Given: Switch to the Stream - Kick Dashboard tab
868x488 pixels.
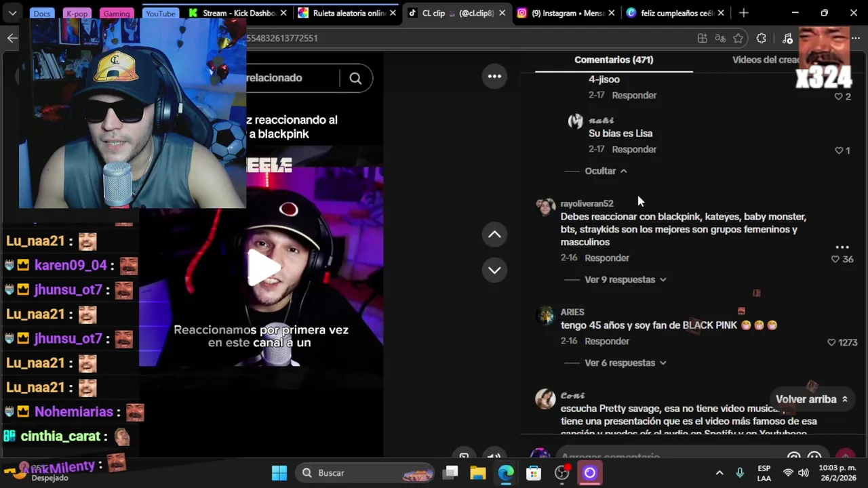Looking at the screenshot, I should pos(237,13).
